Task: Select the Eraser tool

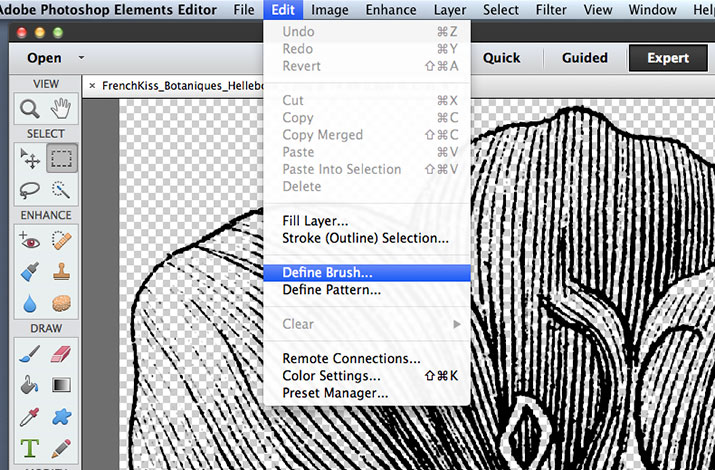Action: coord(61,354)
